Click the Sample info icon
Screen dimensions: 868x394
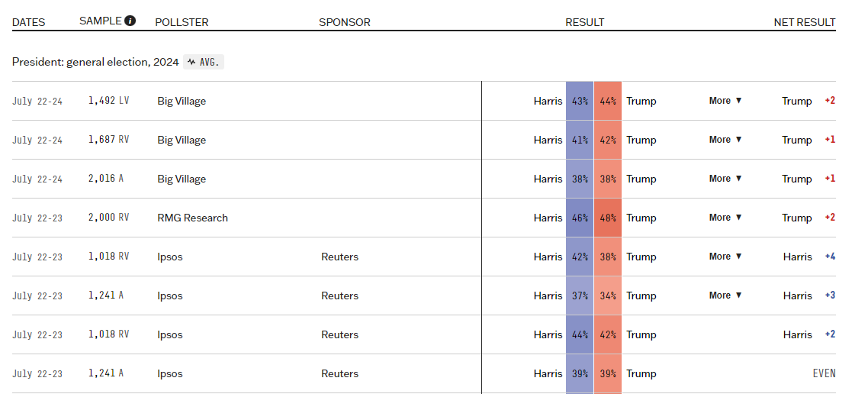pyautogui.click(x=130, y=21)
